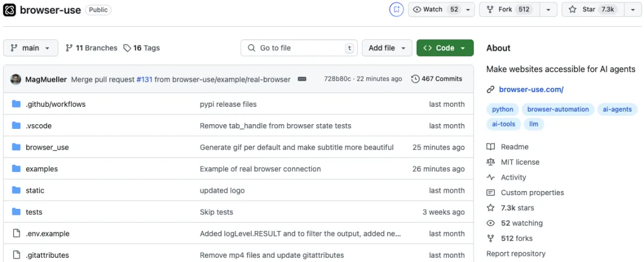The image size is (644, 262).
Task: Click the folder icon beside tests
Action: pos(16,212)
